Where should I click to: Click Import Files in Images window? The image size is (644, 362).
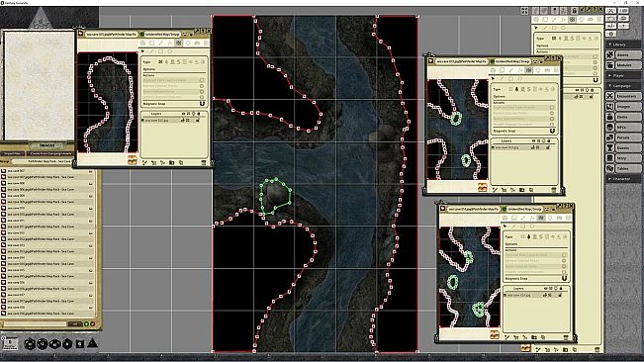(x=12, y=153)
